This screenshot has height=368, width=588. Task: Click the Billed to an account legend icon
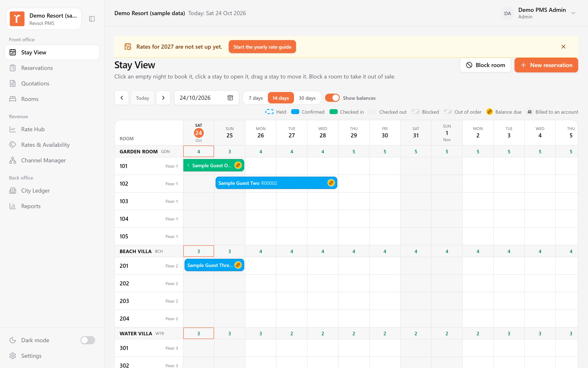click(x=530, y=112)
